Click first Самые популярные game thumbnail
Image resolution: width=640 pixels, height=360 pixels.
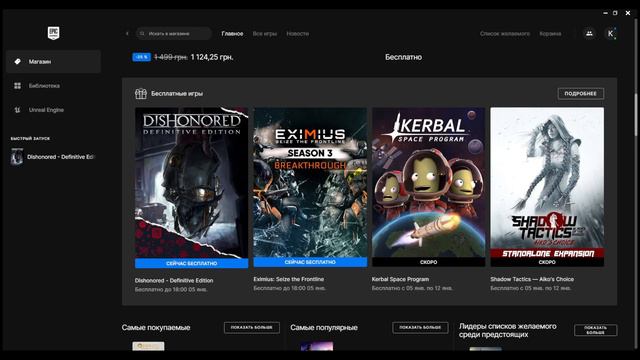317,347
